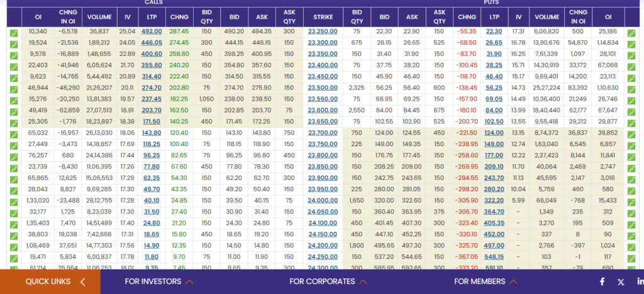Expand the For Investors menu
644x294 pixels.
pos(159,281)
